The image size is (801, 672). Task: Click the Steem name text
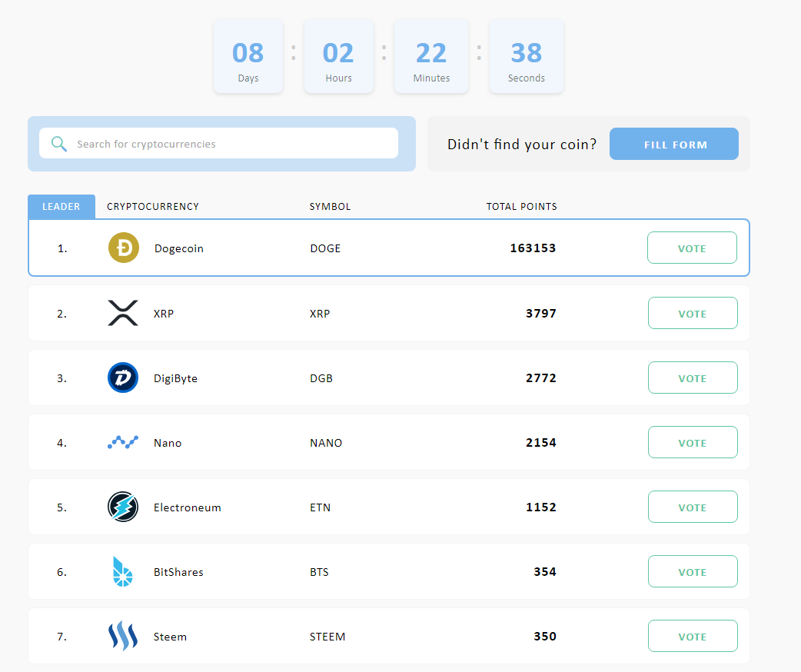170,637
